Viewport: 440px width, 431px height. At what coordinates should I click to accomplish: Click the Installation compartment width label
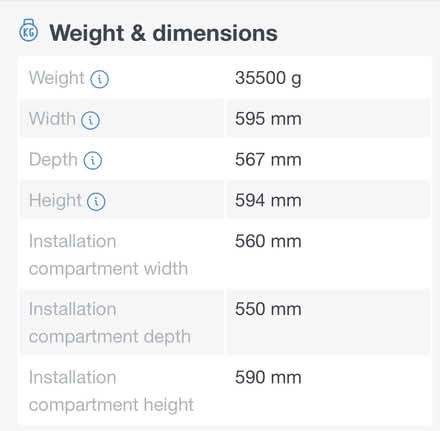[108, 255]
